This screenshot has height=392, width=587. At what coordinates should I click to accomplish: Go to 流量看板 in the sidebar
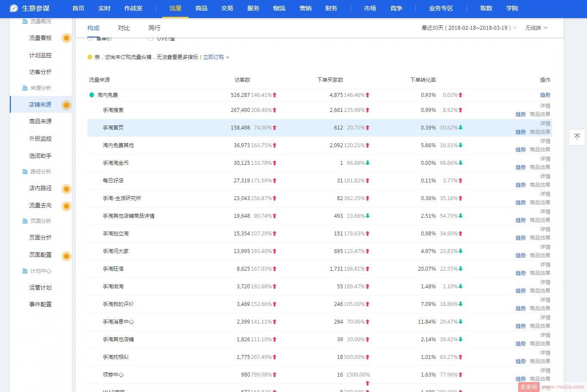(40, 38)
